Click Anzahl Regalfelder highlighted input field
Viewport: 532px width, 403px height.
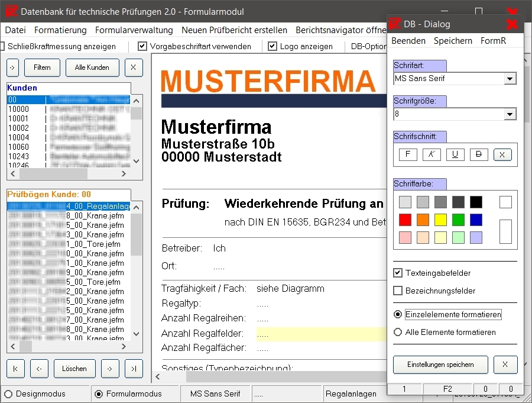[x=322, y=334]
